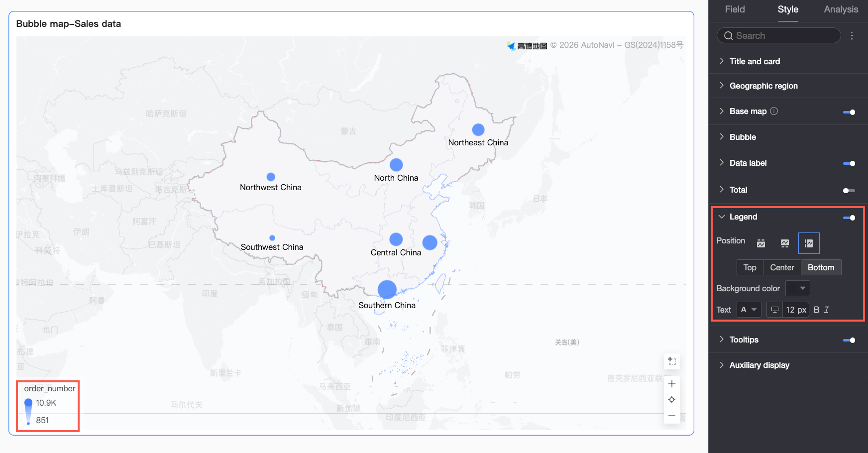Screen dimensions: 868x453
Task: Switch to the Analysis tab
Action: (x=841, y=9)
